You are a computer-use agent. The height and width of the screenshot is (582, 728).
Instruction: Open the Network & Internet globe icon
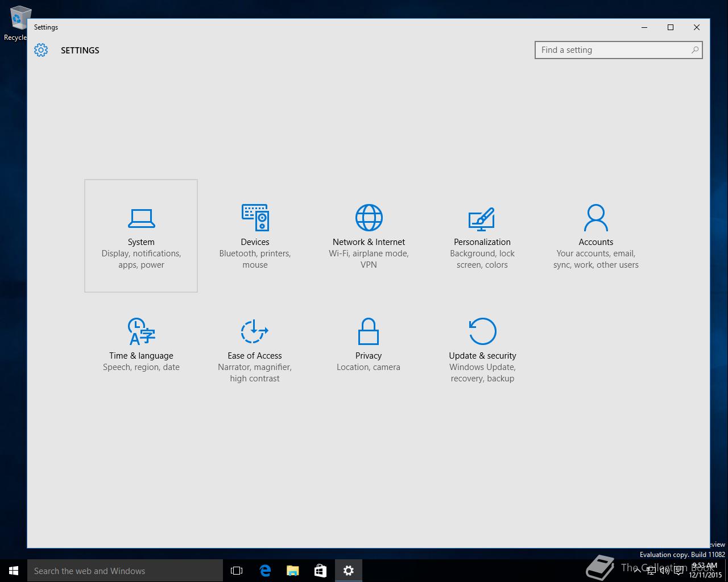(x=369, y=218)
